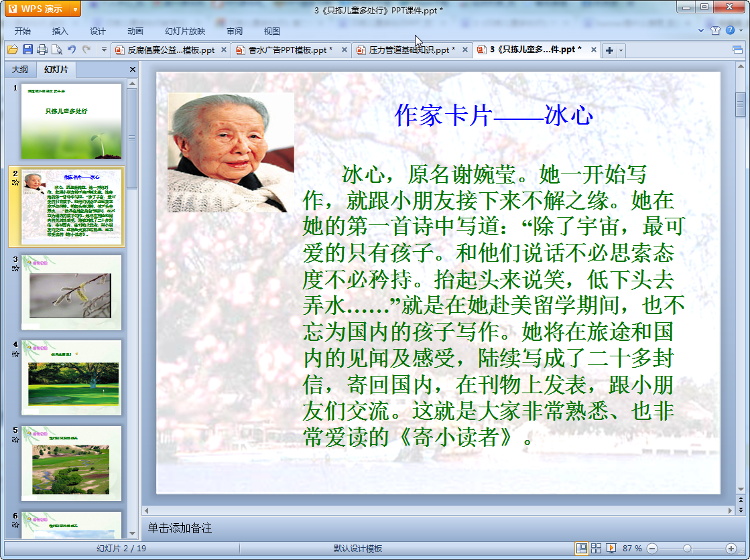Click the Print icon in toolbar
The image size is (750, 560).
42,50
